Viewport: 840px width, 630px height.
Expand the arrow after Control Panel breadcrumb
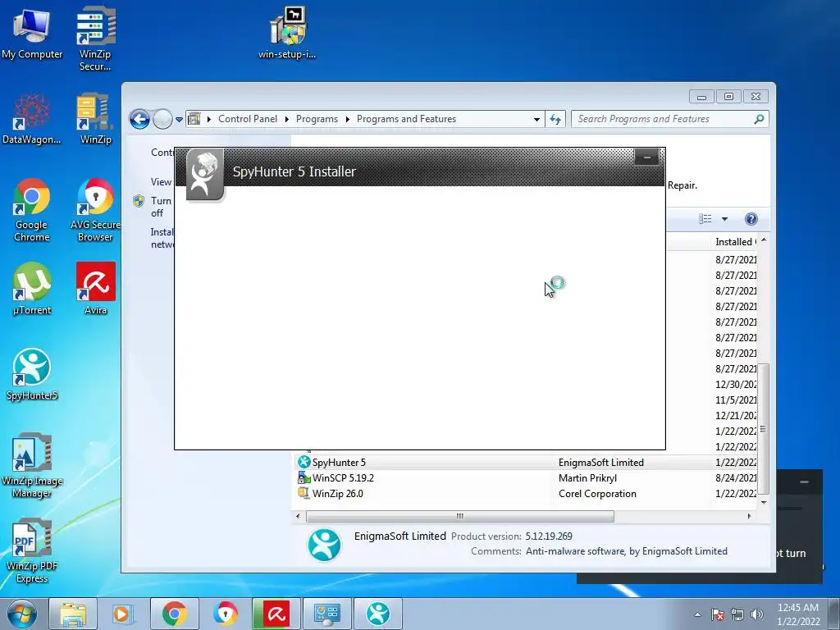(x=287, y=119)
